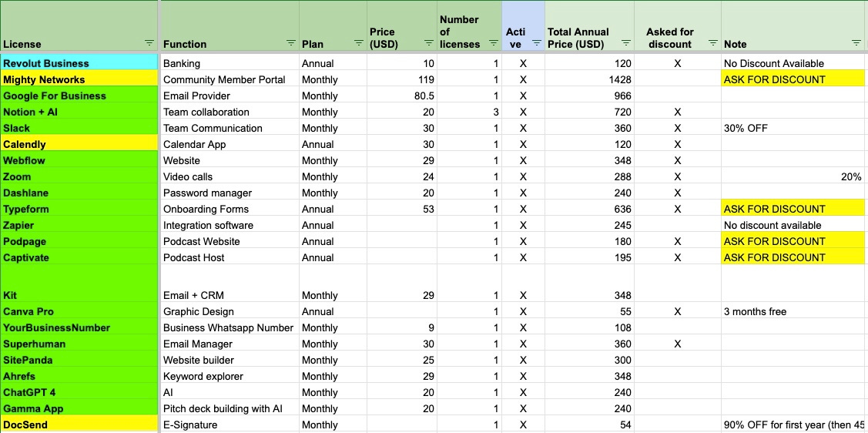
Task: Click the Email Provider function cell
Action: coord(230,96)
